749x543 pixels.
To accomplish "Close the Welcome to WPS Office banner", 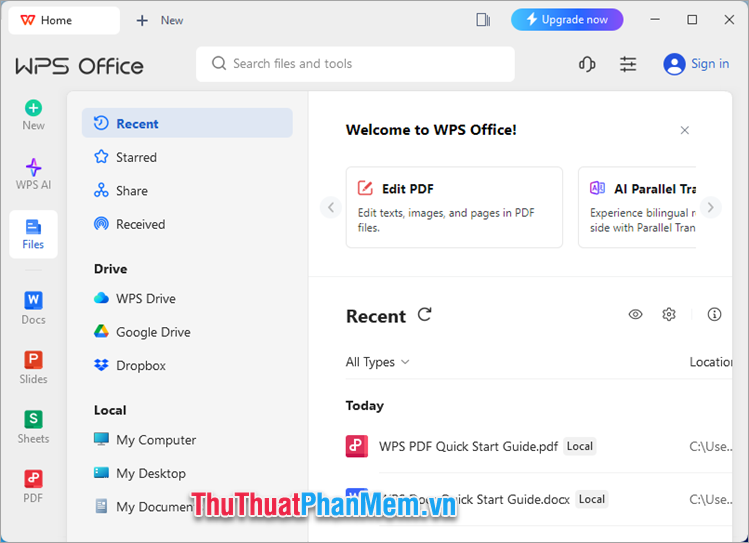I will pyautogui.click(x=685, y=130).
